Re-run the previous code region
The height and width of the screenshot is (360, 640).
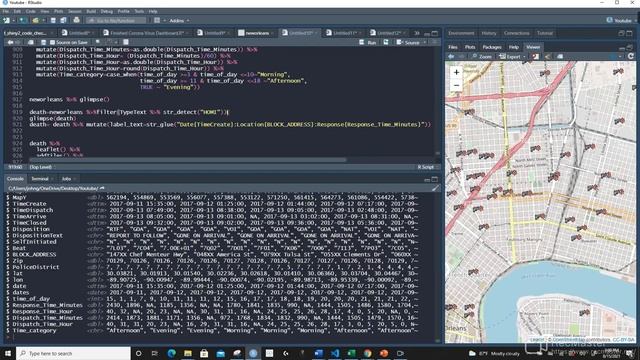click(386, 42)
